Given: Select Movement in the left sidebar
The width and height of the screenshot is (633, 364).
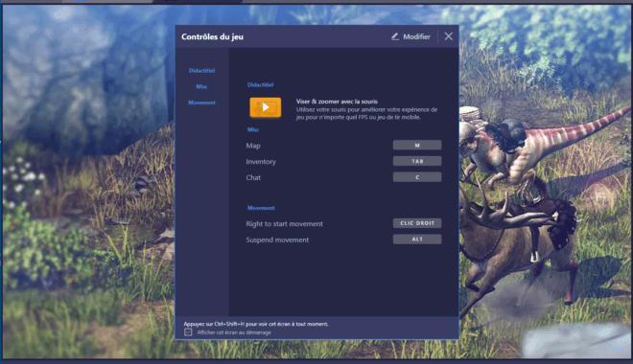Looking at the screenshot, I should point(201,102).
